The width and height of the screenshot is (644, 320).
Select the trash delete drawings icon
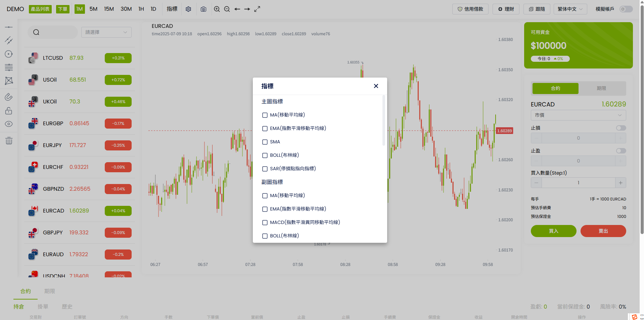click(9, 141)
